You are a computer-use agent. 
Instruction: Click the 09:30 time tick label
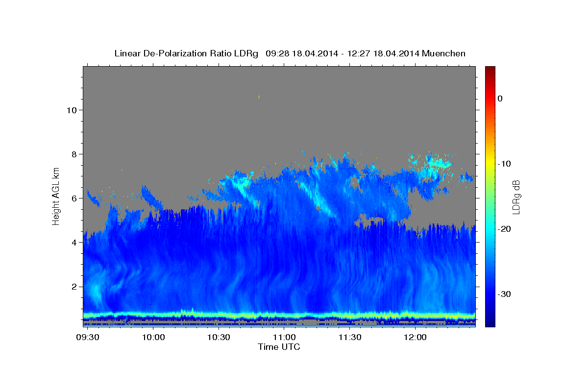point(88,338)
